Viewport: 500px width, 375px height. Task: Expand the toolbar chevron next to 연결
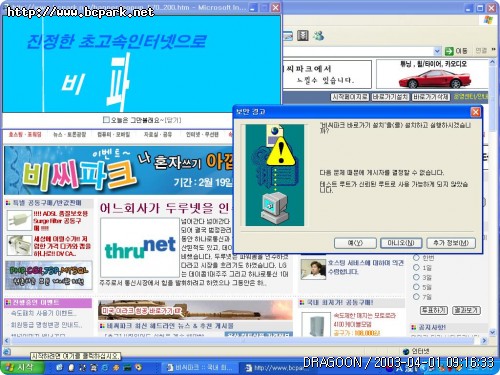[x=494, y=50]
